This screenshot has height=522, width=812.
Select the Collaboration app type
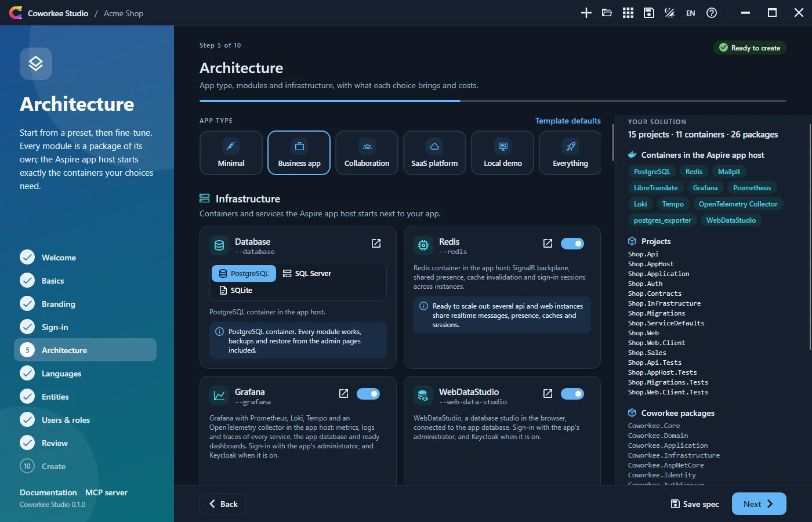click(367, 153)
